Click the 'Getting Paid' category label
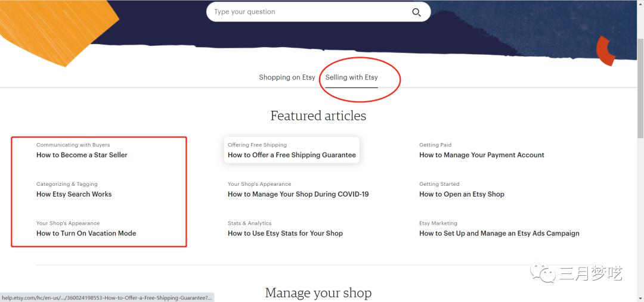644x302 pixels. pos(435,145)
